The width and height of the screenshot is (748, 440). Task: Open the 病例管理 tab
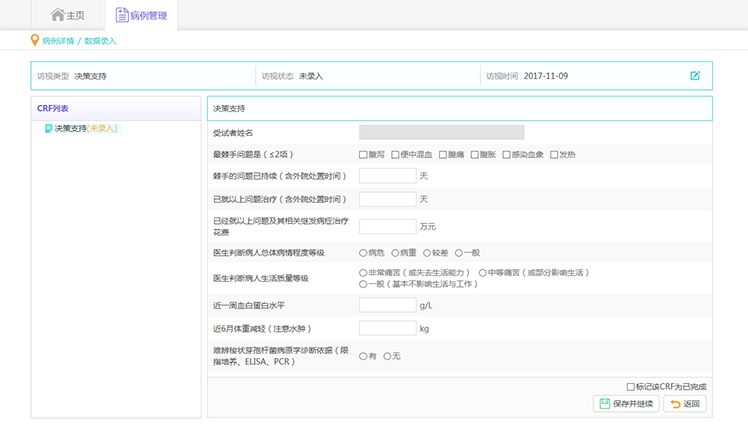(x=139, y=15)
